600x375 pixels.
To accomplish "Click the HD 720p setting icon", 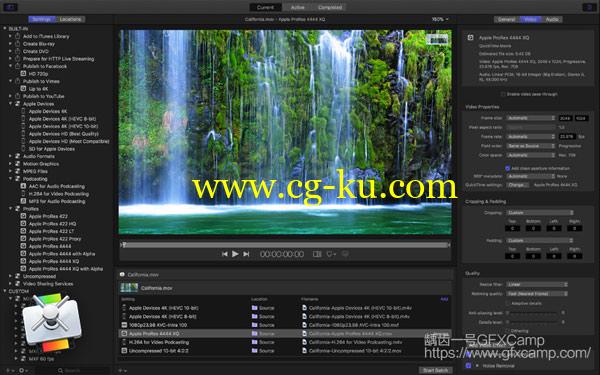I will click(x=23, y=73).
